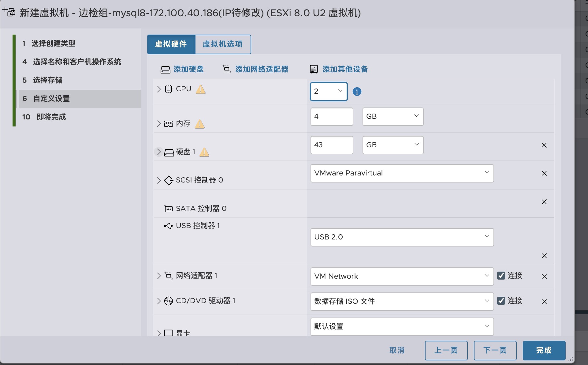The image size is (588, 365).
Task: Go to step 5 选择存储
Action: (47, 80)
